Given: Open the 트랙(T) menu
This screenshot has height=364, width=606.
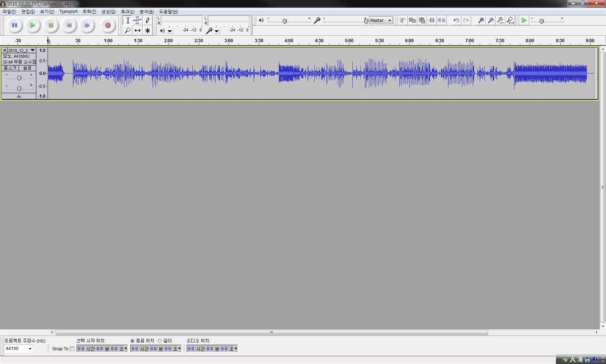Looking at the screenshot, I should [89, 12].
